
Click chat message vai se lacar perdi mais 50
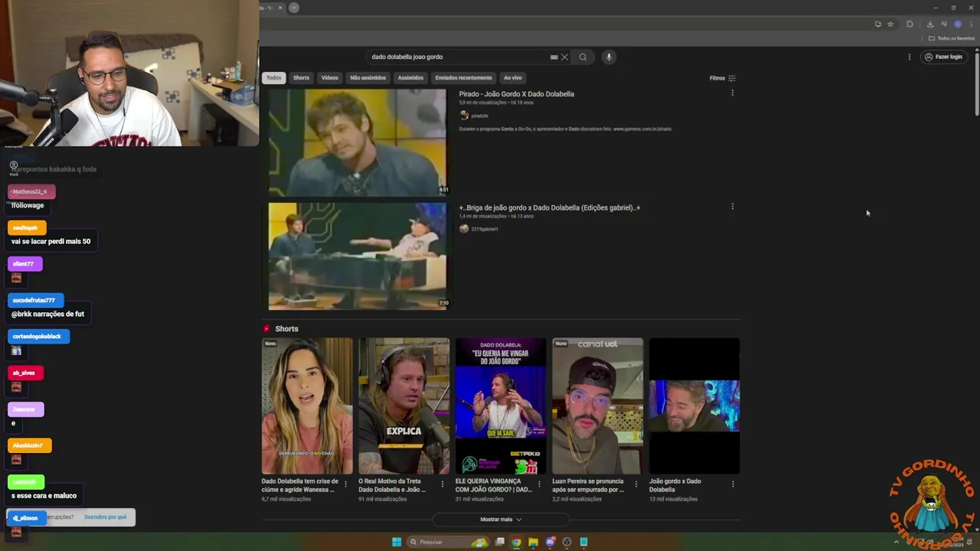(51, 241)
